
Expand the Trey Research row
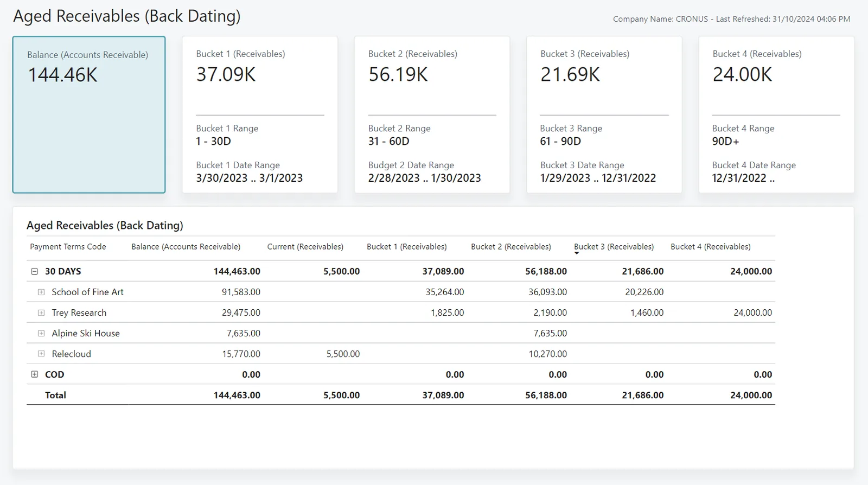(x=41, y=312)
